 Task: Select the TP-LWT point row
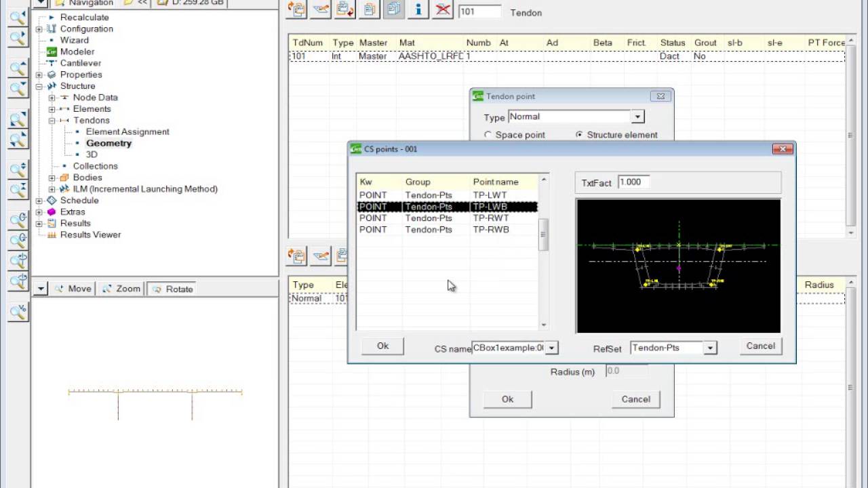coord(448,195)
